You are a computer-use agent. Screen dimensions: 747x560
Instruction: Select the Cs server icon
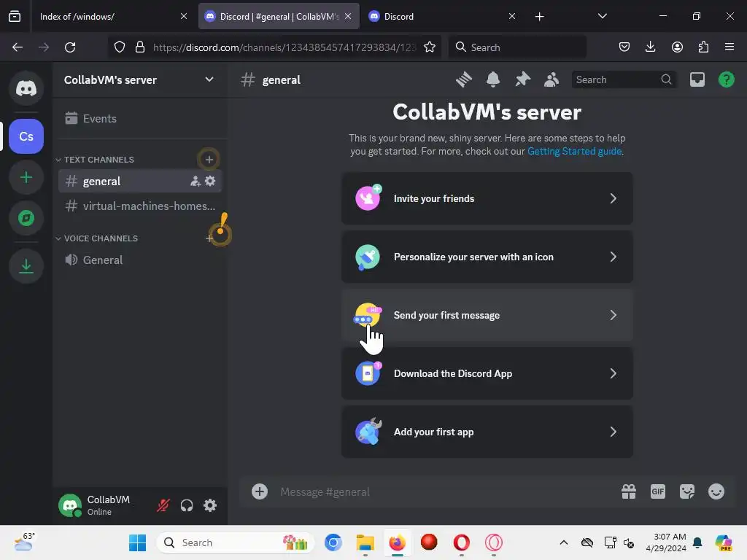coord(26,136)
